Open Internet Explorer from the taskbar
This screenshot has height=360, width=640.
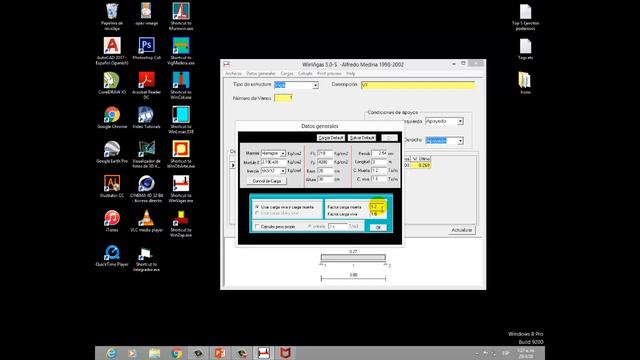111,353
